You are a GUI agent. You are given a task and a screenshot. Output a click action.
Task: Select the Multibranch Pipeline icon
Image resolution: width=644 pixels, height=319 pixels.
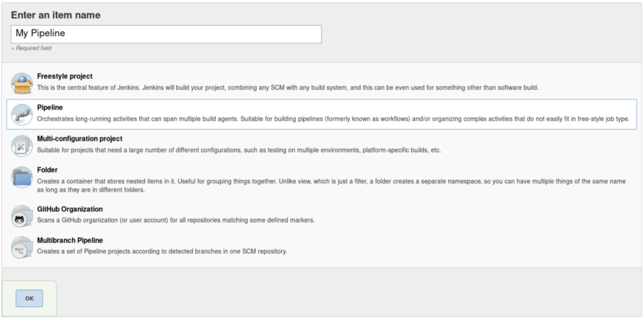point(22,246)
